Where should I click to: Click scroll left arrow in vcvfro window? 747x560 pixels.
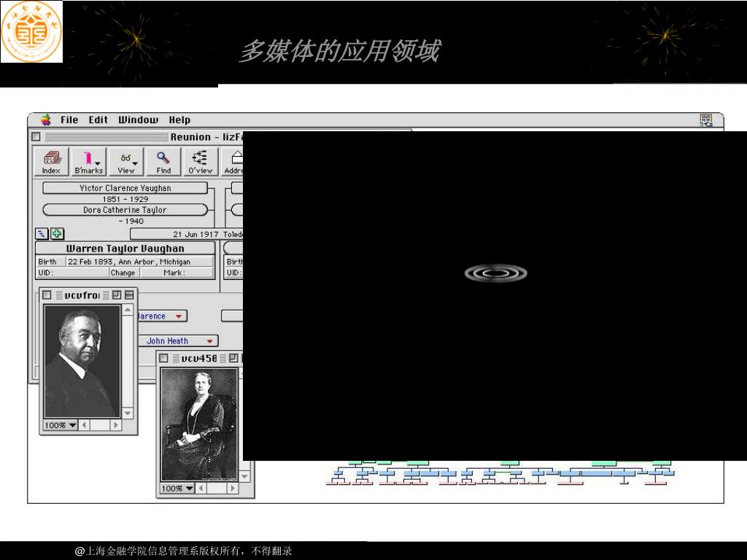(x=85, y=425)
